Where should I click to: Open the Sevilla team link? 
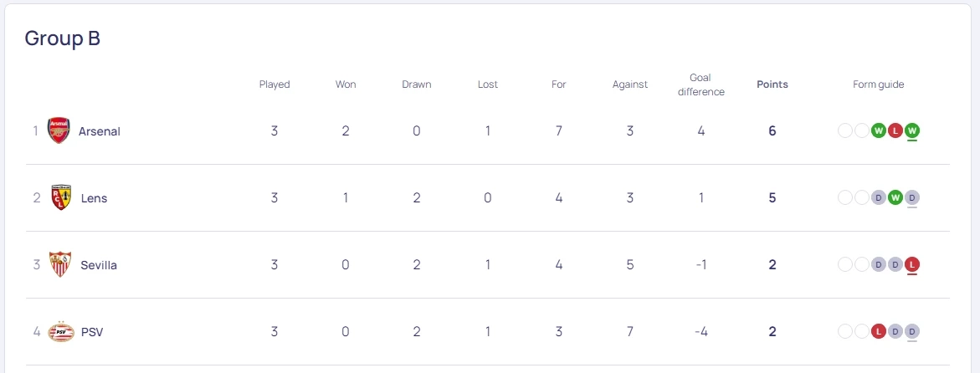[x=99, y=265]
